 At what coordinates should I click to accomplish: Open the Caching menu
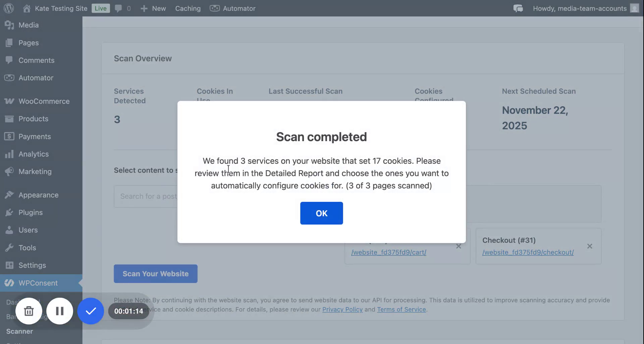click(x=188, y=8)
